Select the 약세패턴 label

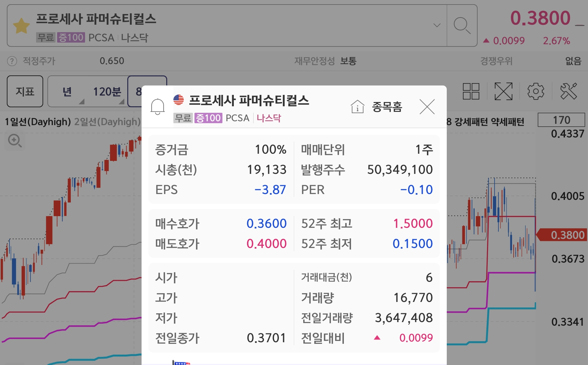[x=507, y=122]
